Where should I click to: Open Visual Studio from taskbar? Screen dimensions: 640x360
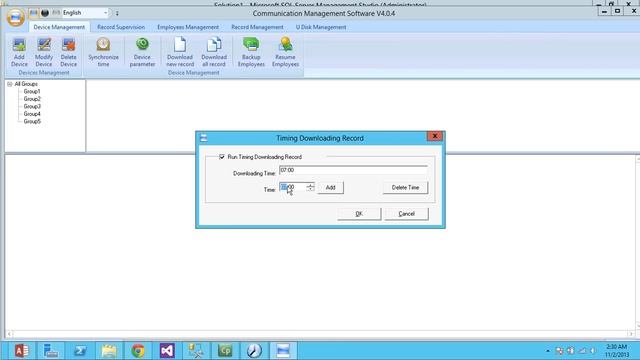[x=167, y=351]
